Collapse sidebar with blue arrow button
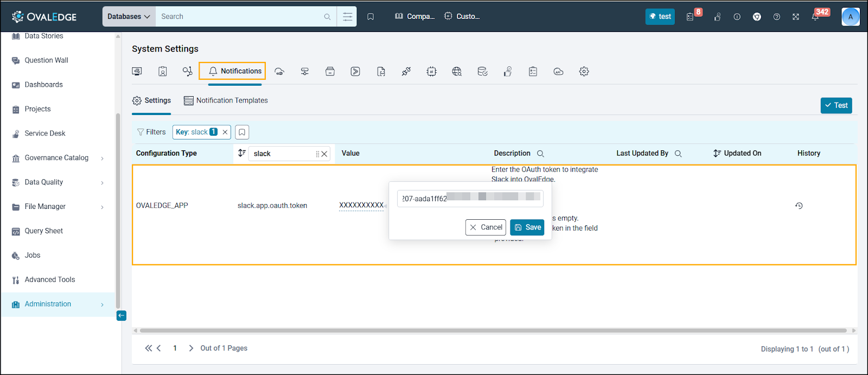The image size is (868, 375). 122,316
